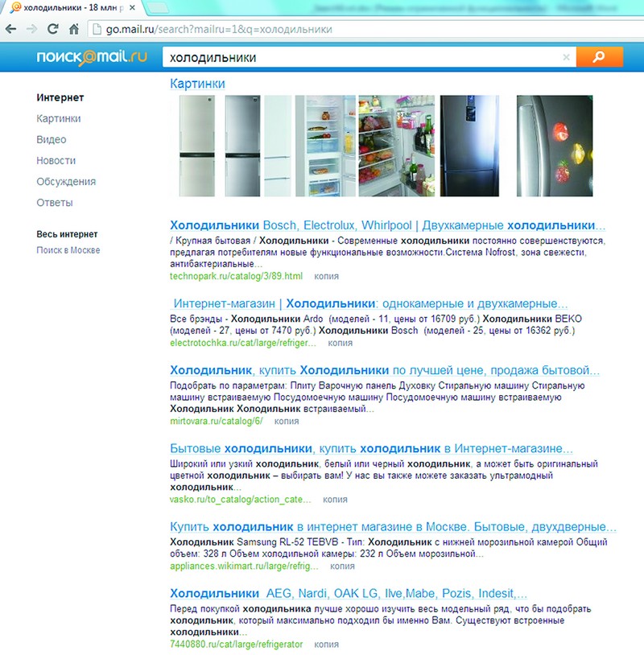644x655 pixels.
Task: Select Интернет in the left sidebar
Action: click(x=60, y=97)
